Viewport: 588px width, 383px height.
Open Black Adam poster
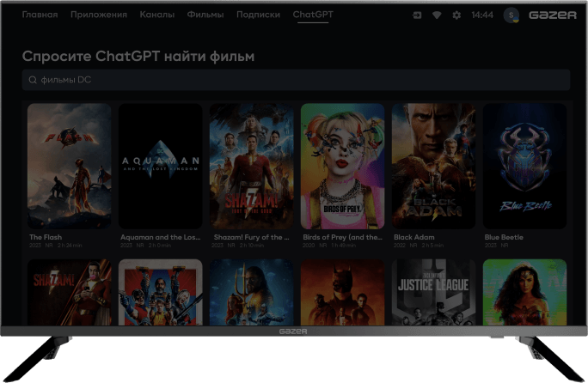[x=433, y=166]
